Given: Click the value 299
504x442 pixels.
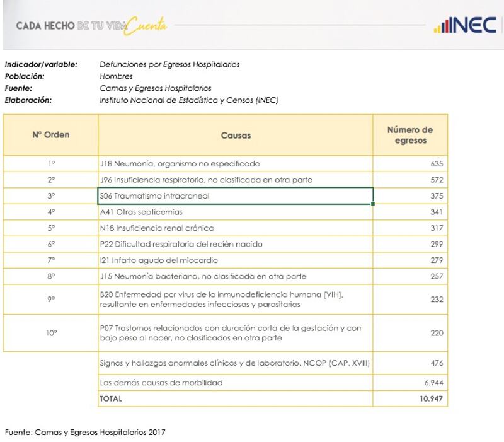Looking at the screenshot, I should (437, 244).
